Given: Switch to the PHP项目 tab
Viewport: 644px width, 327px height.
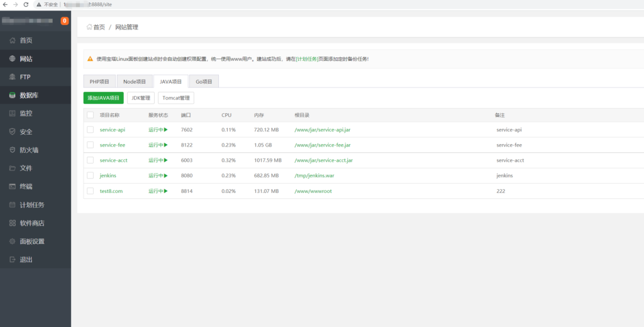Looking at the screenshot, I should tap(99, 81).
